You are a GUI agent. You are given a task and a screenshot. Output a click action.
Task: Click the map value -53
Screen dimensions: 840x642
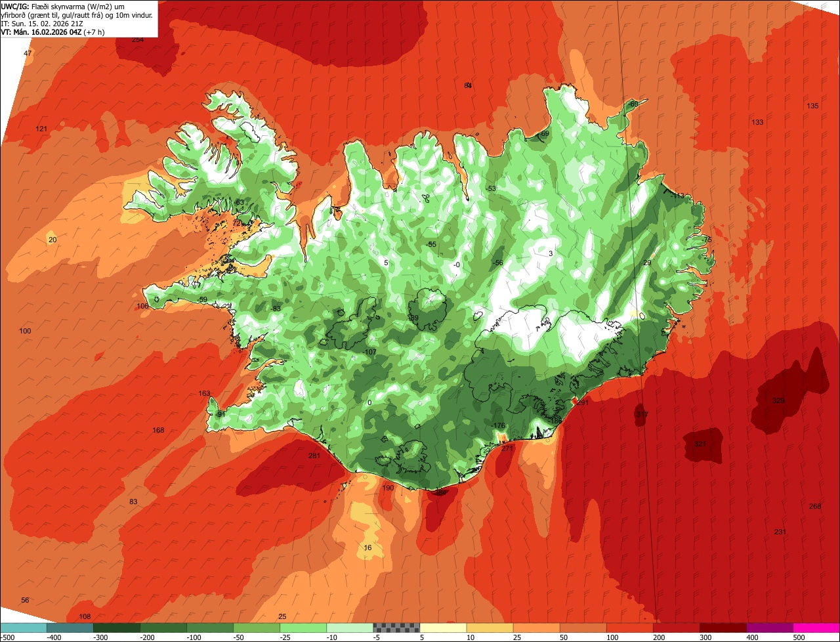click(491, 189)
